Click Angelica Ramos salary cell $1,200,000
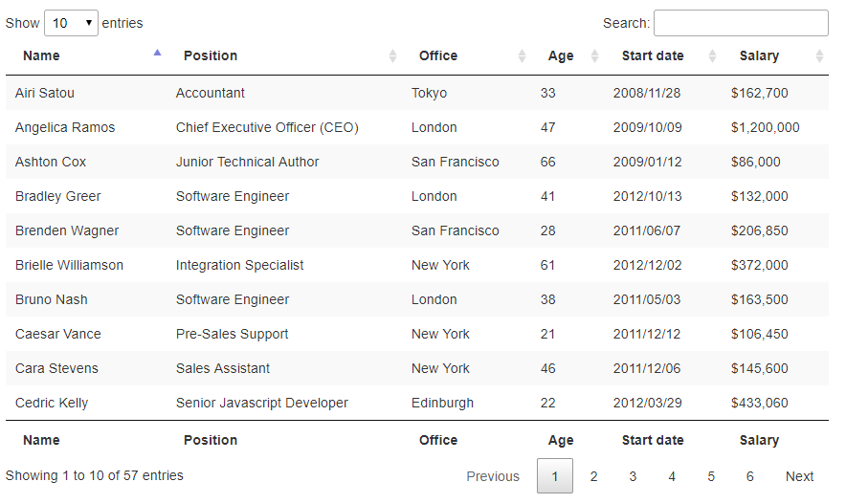 [765, 127]
